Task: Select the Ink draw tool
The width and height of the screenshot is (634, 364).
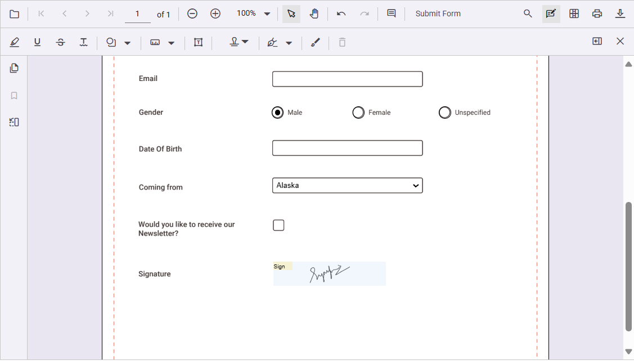Action: (316, 42)
